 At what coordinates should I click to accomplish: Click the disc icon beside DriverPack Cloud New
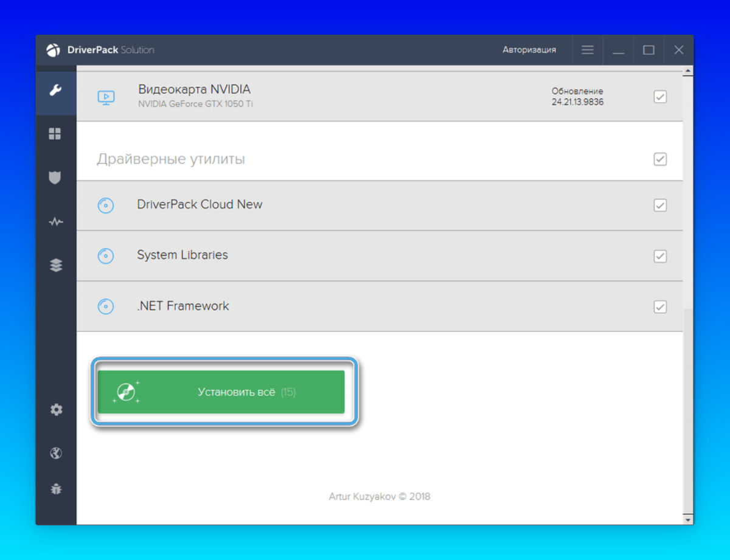click(106, 206)
